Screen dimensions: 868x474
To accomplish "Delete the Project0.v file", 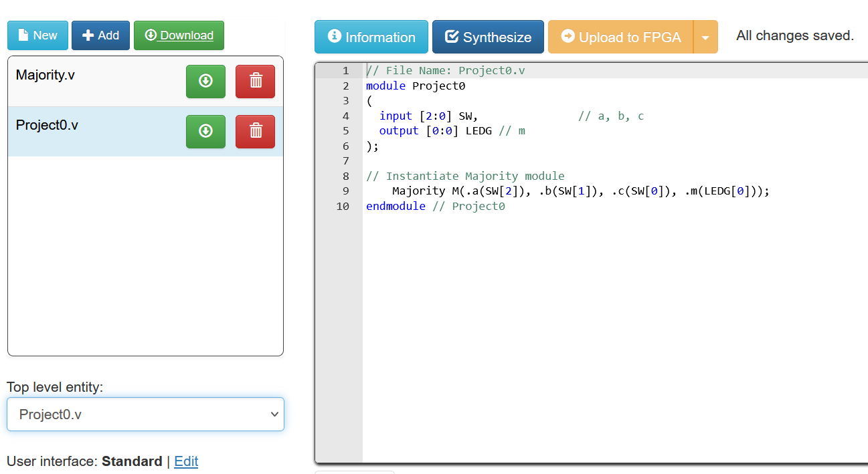I will click(x=255, y=132).
